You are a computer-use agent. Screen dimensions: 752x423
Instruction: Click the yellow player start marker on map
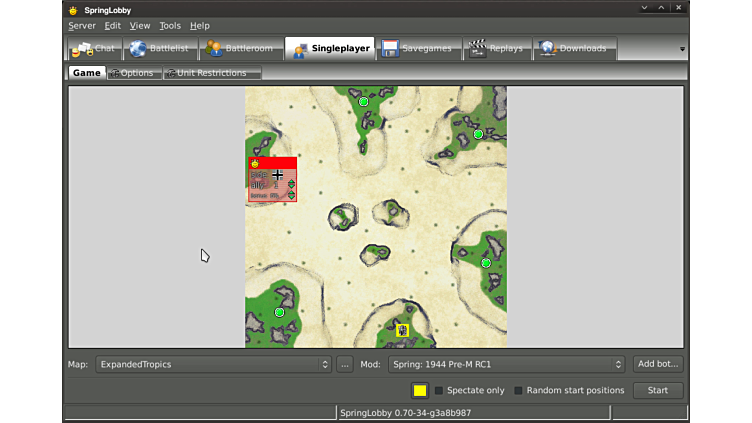click(x=402, y=330)
